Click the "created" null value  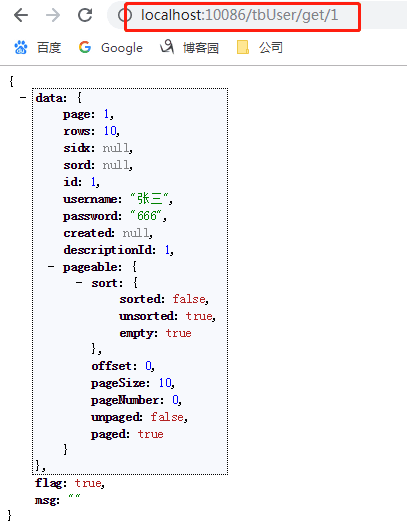click(x=136, y=233)
